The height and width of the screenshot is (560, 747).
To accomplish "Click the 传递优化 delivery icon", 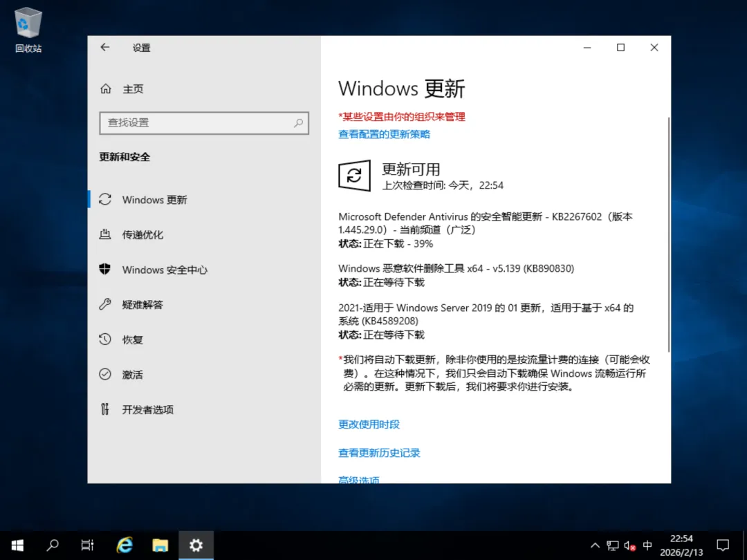I will pyautogui.click(x=105, y=234).
